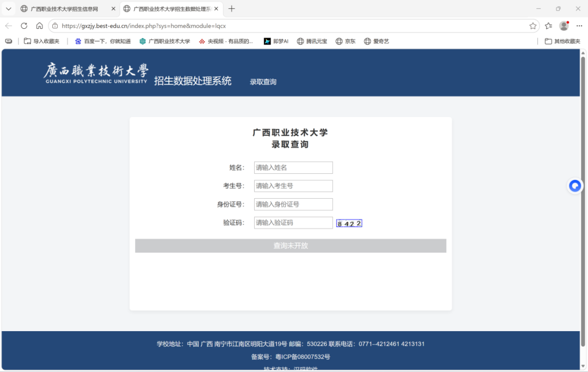Click 招生数据处理系统 header title

pos(193,81)
